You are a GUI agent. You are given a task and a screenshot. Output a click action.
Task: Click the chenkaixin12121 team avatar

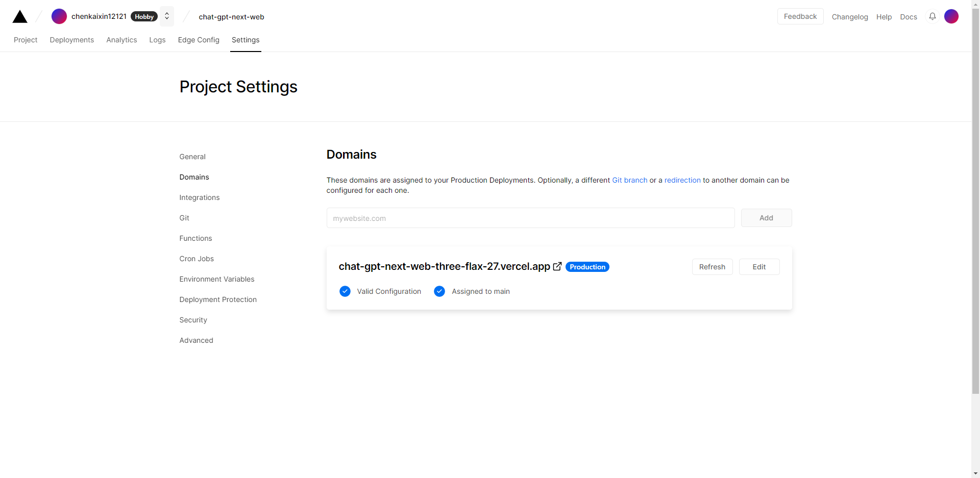(59, 16)
